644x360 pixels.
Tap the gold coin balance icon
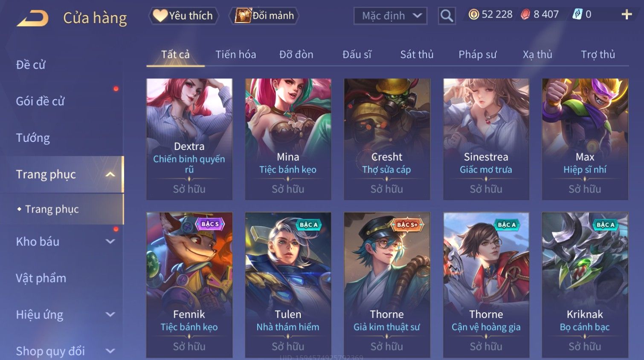click(x=474, y=14)
